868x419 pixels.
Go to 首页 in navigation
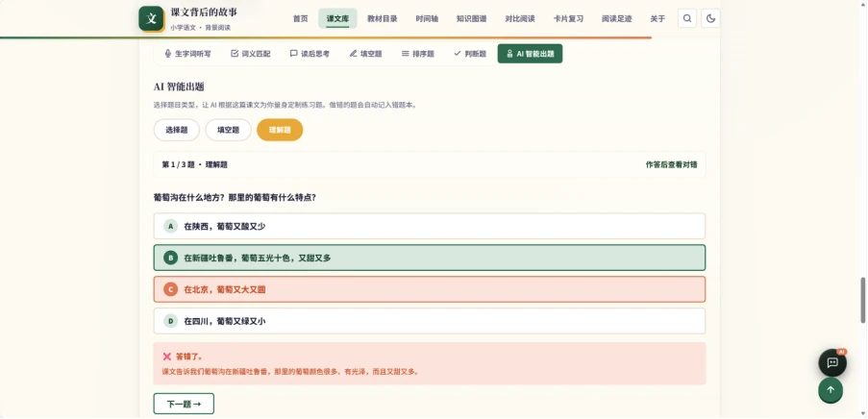click(301, 19)
